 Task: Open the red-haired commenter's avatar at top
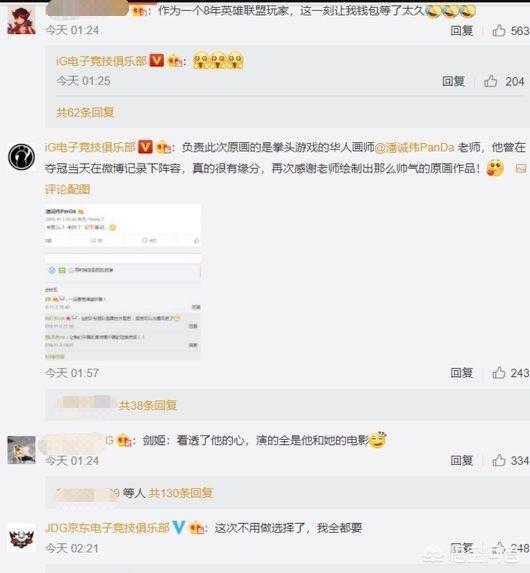point(22,20)
